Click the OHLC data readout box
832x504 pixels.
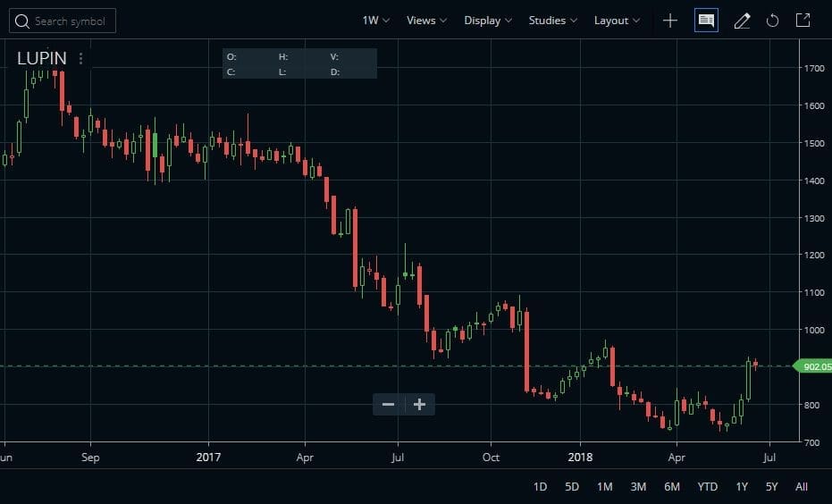point(299,63)
